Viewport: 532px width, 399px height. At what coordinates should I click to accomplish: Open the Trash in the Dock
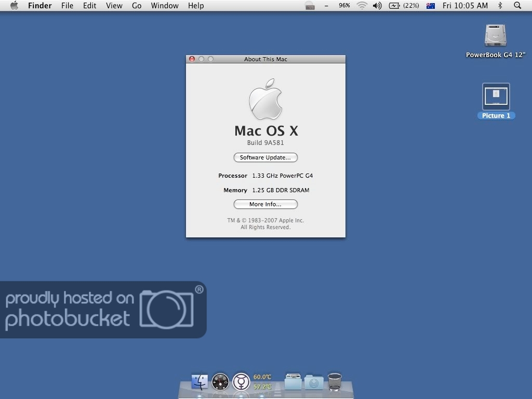pos(335,382)
